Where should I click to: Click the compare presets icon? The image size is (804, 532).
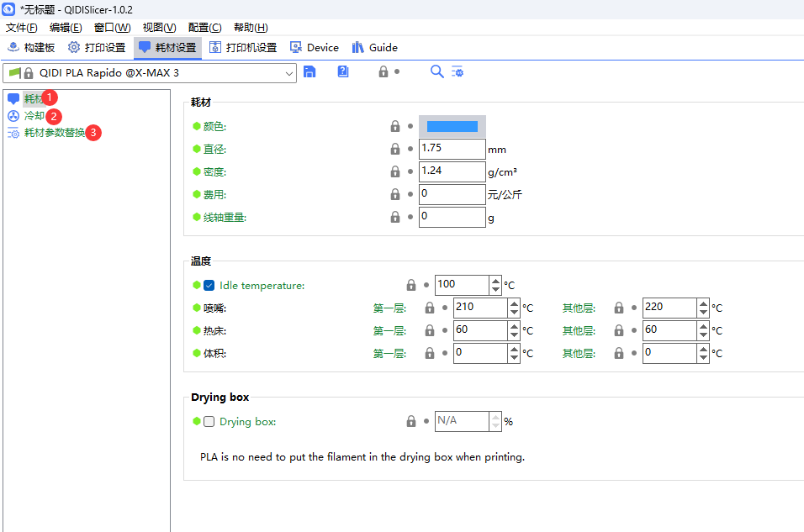click(x=458, y=72)
